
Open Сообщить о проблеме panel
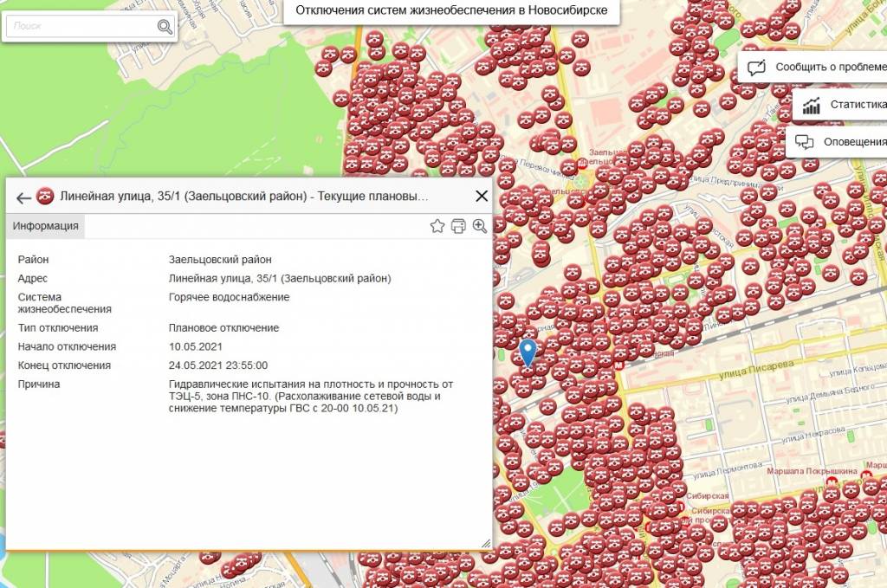click(x=813, y=68)
